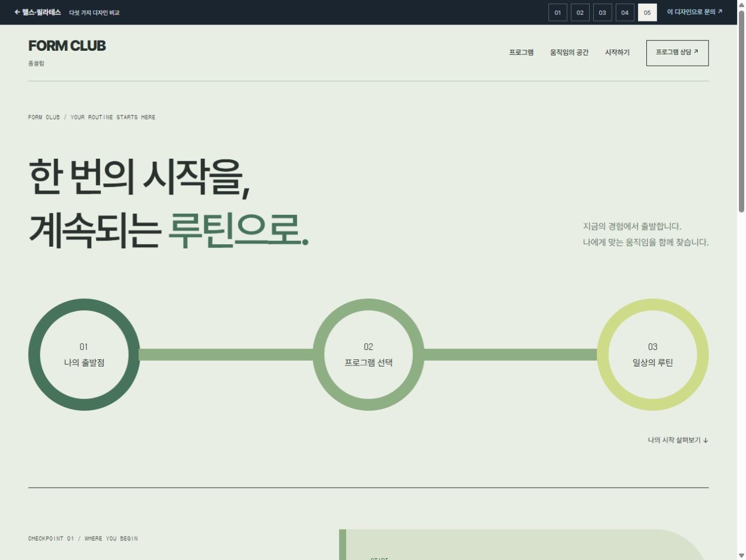Click the 다섯 가지 디자인 비교 text
This screenshot has width=746, height=560.
click(94, 13)
